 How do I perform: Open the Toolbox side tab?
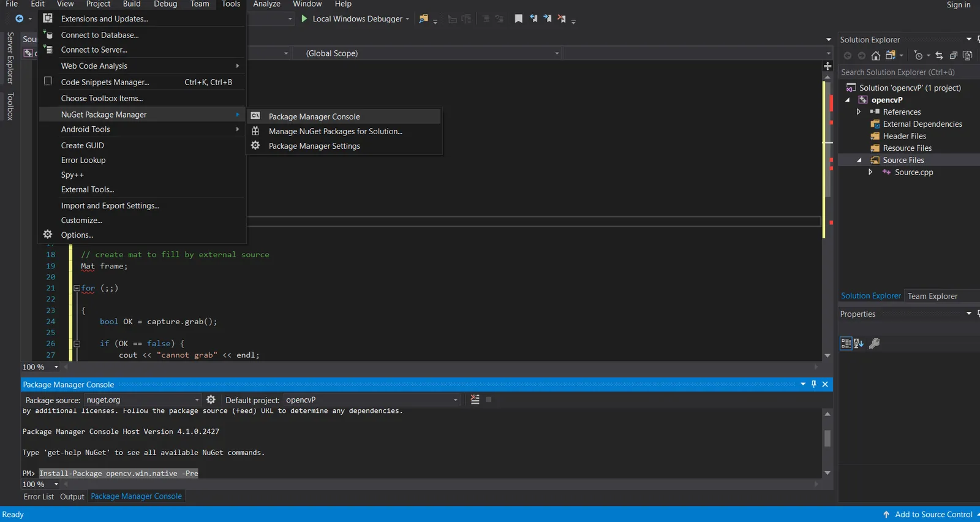(10, 107)
